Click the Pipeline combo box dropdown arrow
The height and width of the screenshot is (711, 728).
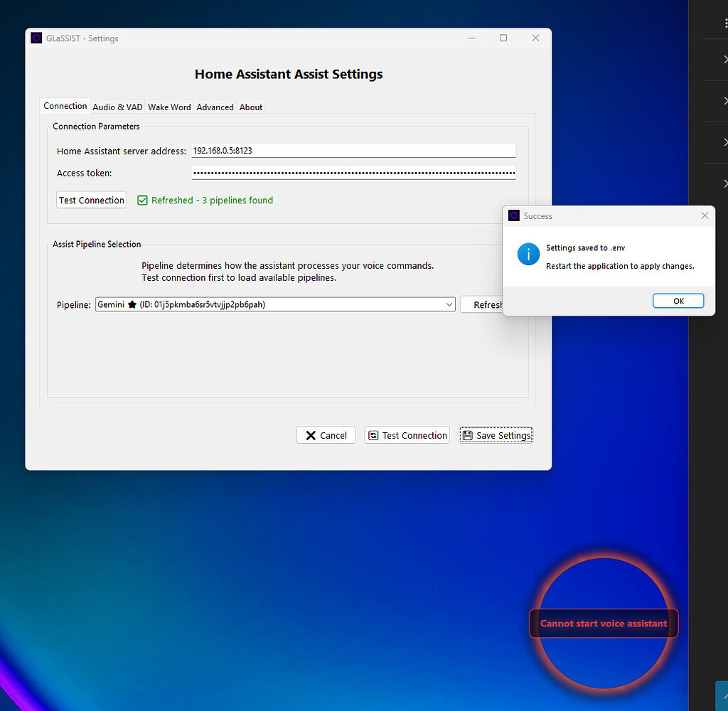click(x=449, y=304)
